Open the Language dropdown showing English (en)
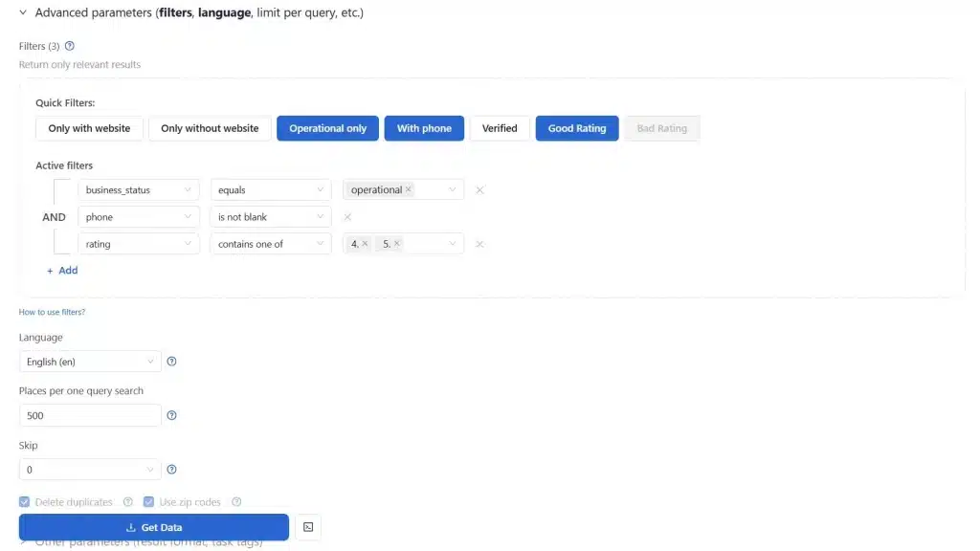This screenshot has width=980, height=551. tap(89, 361)
